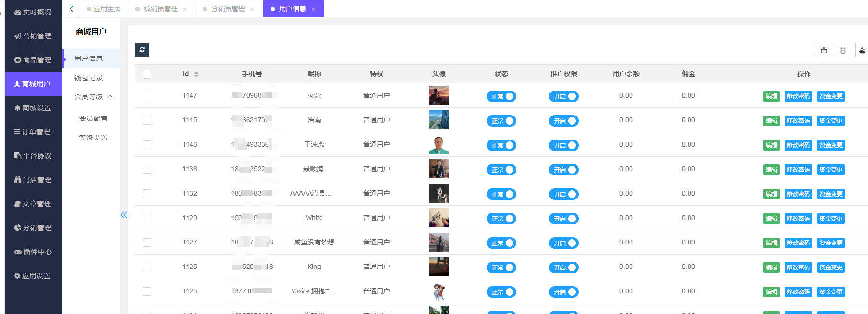Open avatar thumbnail of user 执念
Screen dimensions: 868x314
439,95
